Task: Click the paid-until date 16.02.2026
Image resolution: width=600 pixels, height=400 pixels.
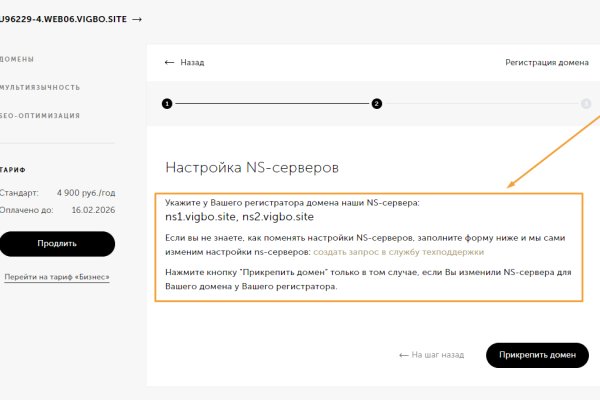Action: [x=91, y=211]
